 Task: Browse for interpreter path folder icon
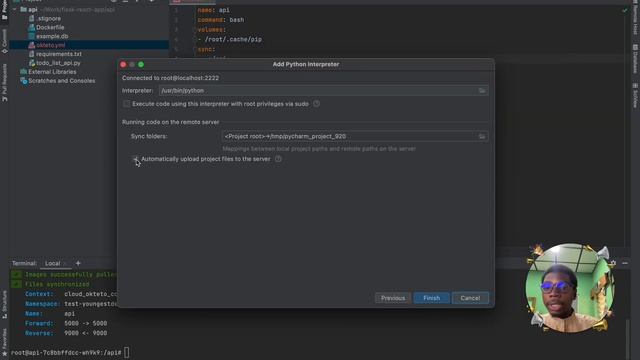(x=482, y=91)
